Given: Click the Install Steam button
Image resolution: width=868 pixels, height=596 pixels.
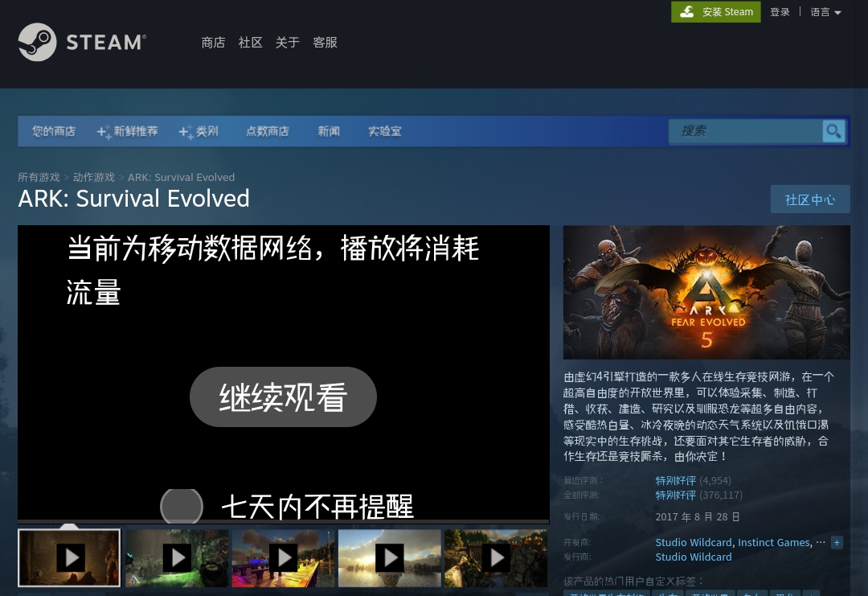Looking at the screenshot, I should tap(716, 12).
